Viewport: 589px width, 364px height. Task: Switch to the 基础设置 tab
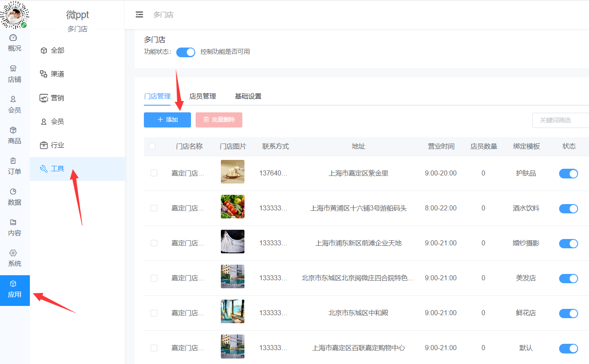(x=248, y=96)
